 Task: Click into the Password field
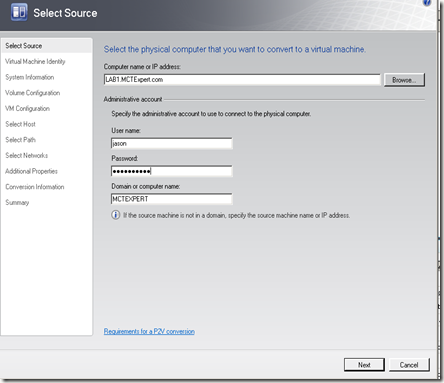172,171
